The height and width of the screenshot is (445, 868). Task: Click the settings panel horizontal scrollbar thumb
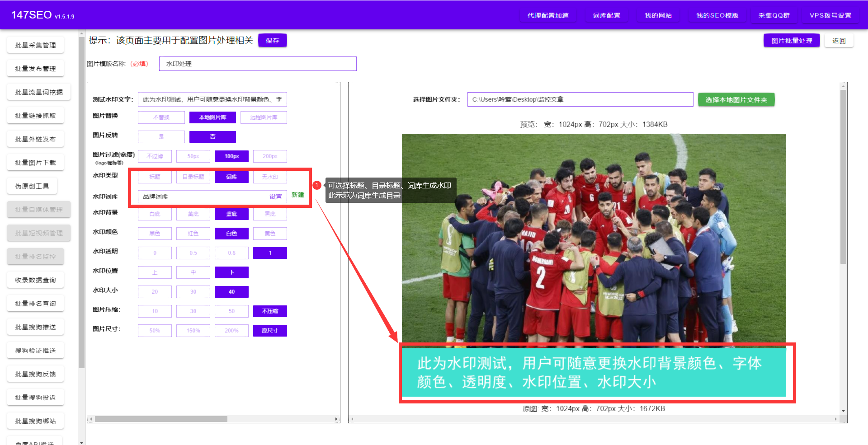point(161,419)
